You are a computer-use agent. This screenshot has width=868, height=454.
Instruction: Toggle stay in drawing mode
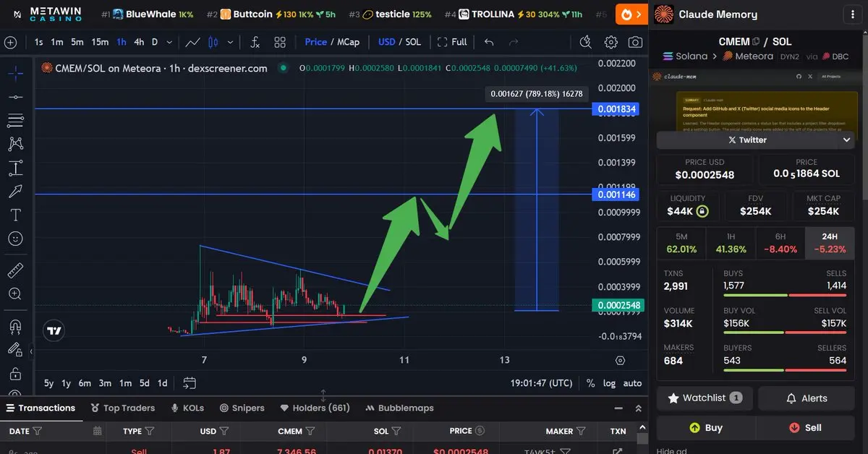[x=15, y=350]
